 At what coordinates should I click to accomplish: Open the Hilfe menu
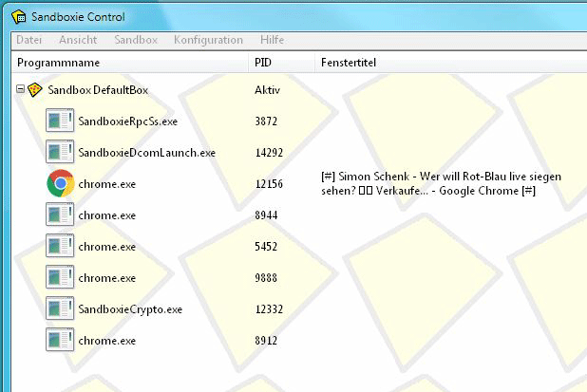(273, 40)
